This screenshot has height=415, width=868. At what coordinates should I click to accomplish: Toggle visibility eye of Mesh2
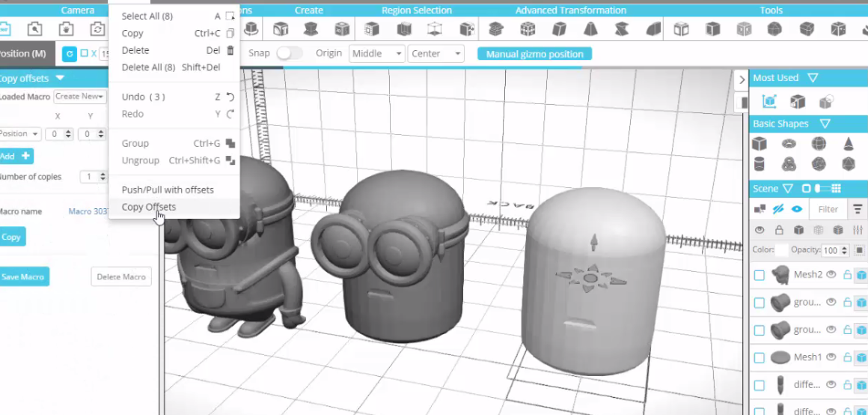(x=831, y=274)
